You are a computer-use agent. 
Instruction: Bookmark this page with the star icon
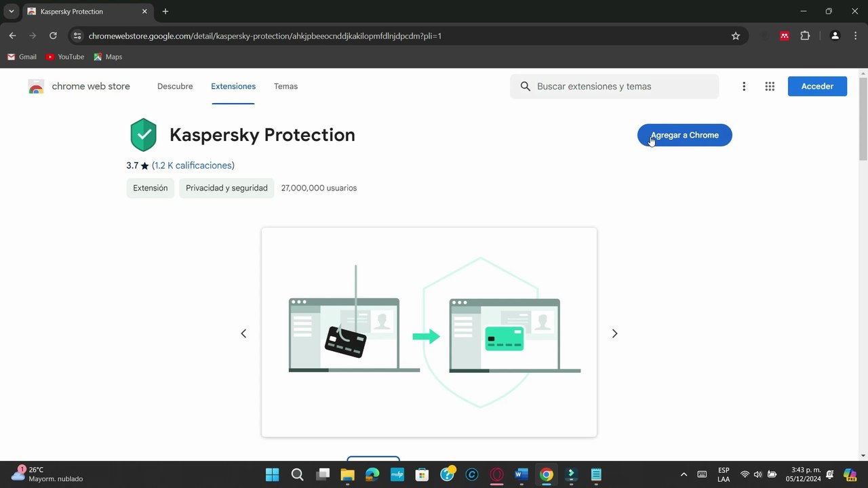[x=736, y=36]
